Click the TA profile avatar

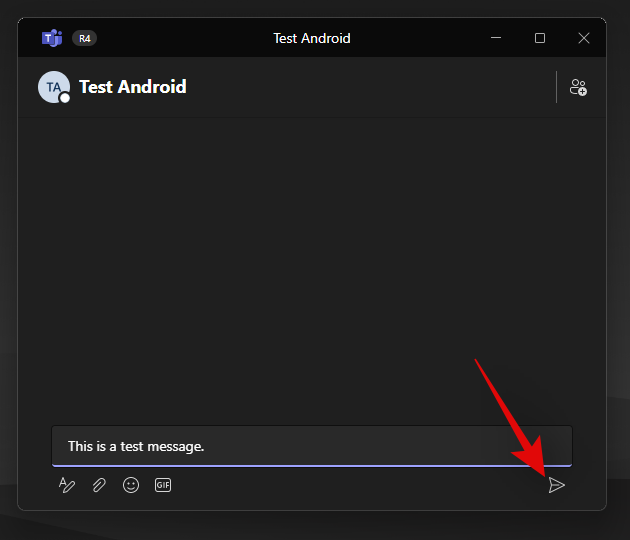point(54,87)
